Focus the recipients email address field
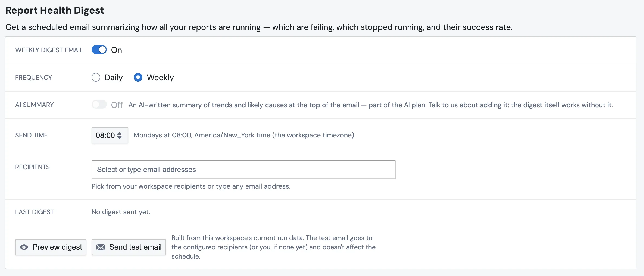Image resolution: width=644 pixels, height=276 pixels. [243, 170]
